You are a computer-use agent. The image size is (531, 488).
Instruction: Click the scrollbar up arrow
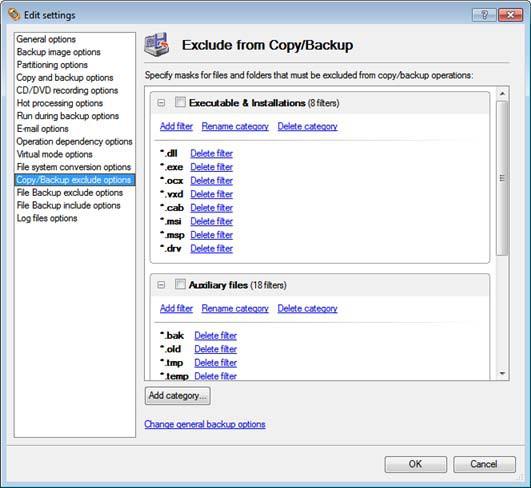point(502,93)
